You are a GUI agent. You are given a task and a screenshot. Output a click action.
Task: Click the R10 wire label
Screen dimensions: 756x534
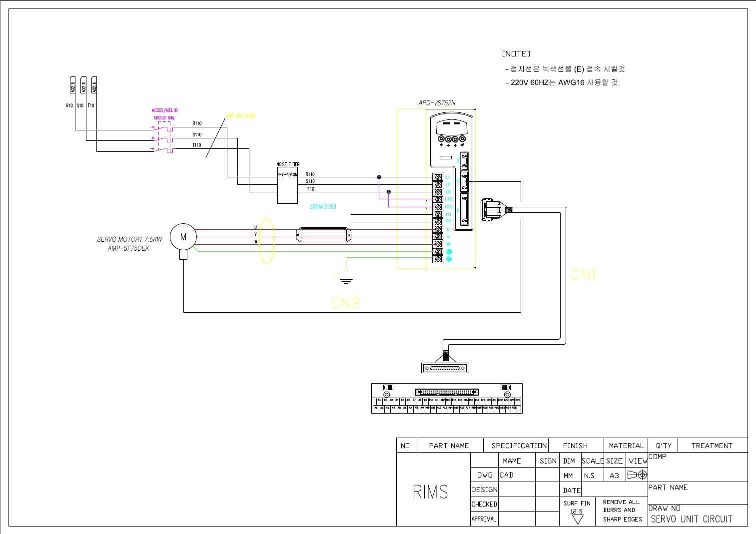point(69,105)
